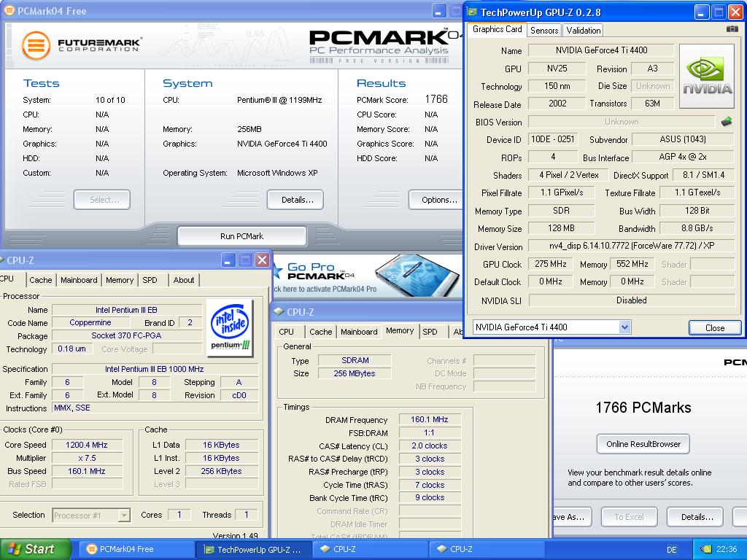
Task: Click the Select... button under Tests
Action: click(102, 200)
